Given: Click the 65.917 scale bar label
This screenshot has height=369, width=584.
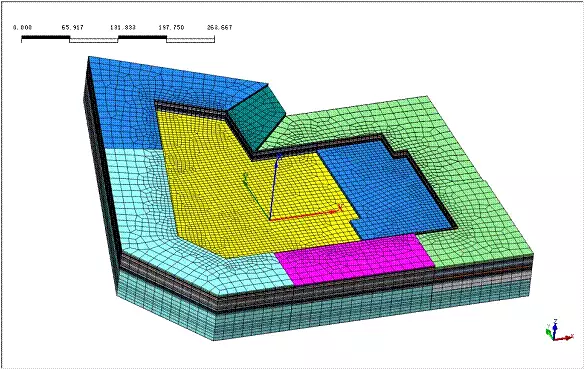Looking at the screenshot, I should (x=72, y=28).
